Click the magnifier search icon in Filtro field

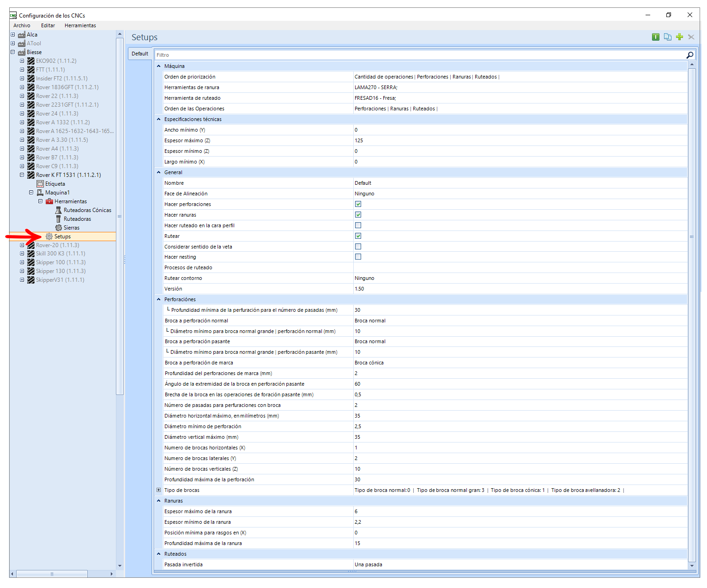pos(690,55)
